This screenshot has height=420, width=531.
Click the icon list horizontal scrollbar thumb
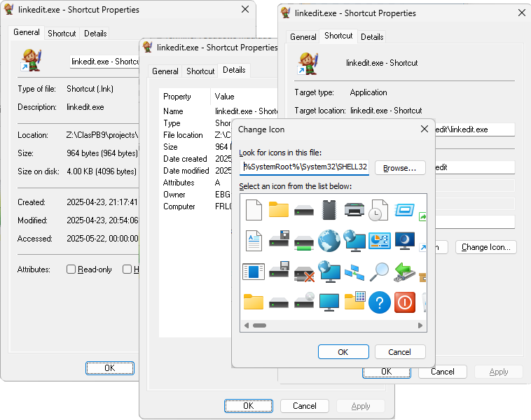click(x=259, y=325)
